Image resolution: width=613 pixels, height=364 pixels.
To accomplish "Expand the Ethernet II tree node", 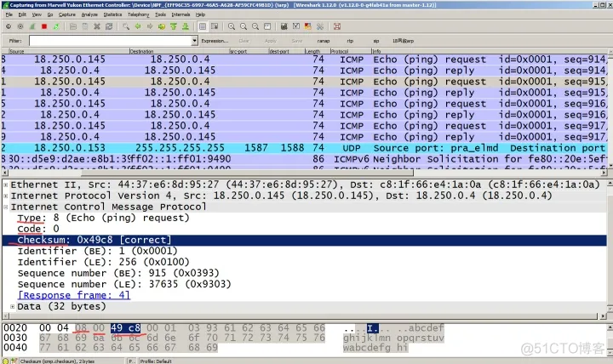I will [5, 185].
